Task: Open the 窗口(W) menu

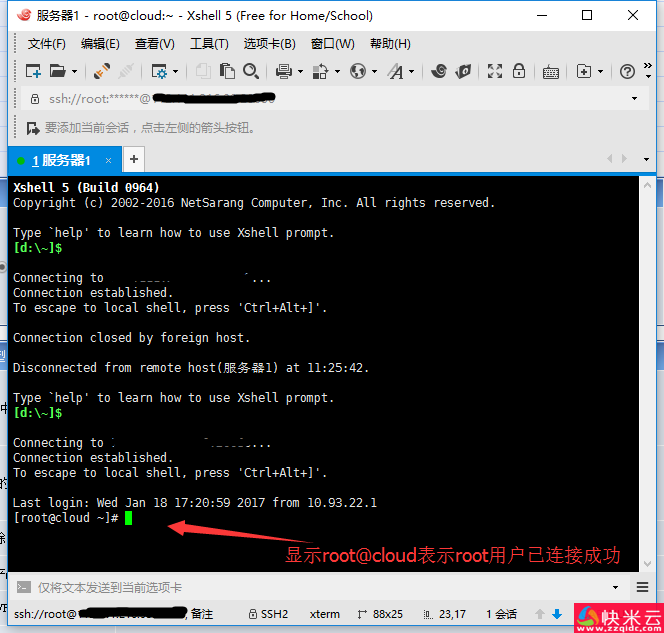Action: [332, 44]
